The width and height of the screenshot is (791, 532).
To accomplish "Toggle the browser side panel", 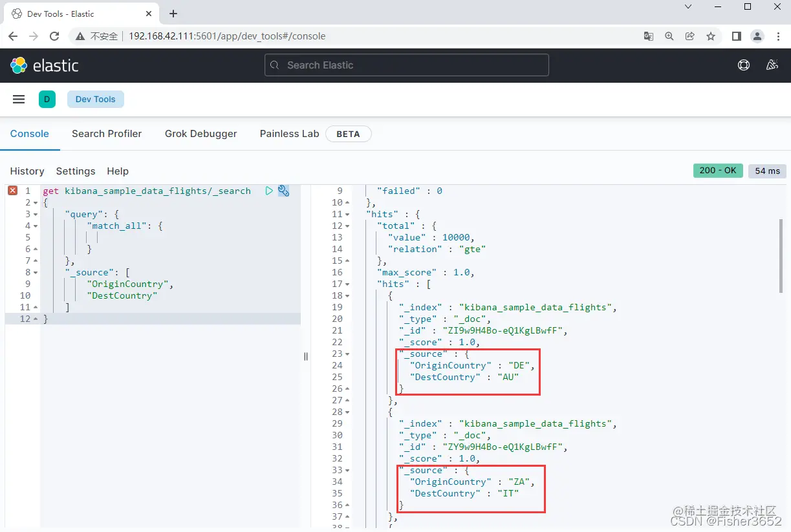I will 737,36.
